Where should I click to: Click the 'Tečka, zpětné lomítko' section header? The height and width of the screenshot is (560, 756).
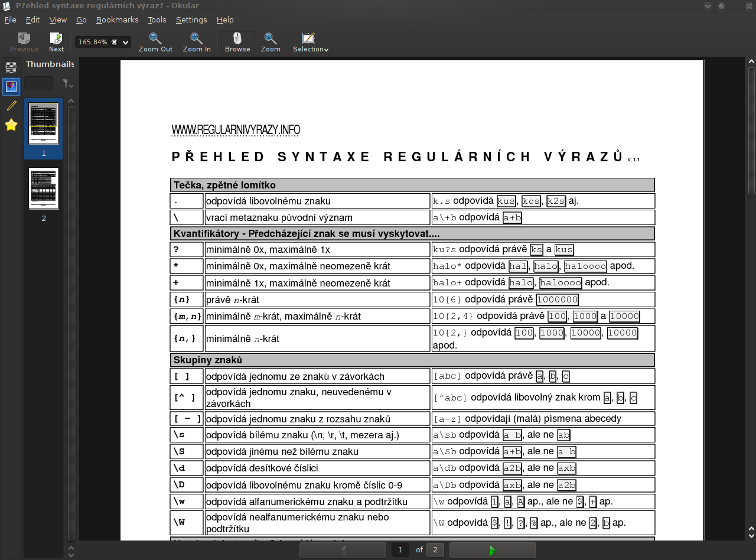point(412,185)
